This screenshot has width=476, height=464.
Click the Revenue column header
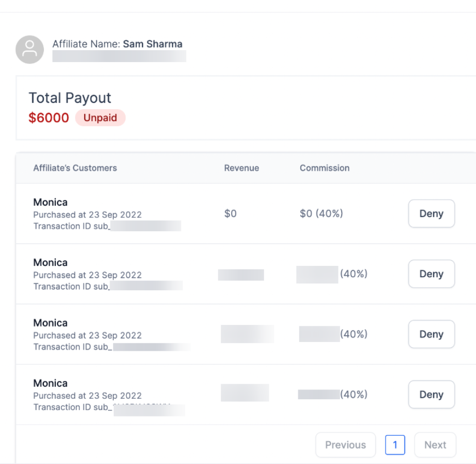(241, 168)
